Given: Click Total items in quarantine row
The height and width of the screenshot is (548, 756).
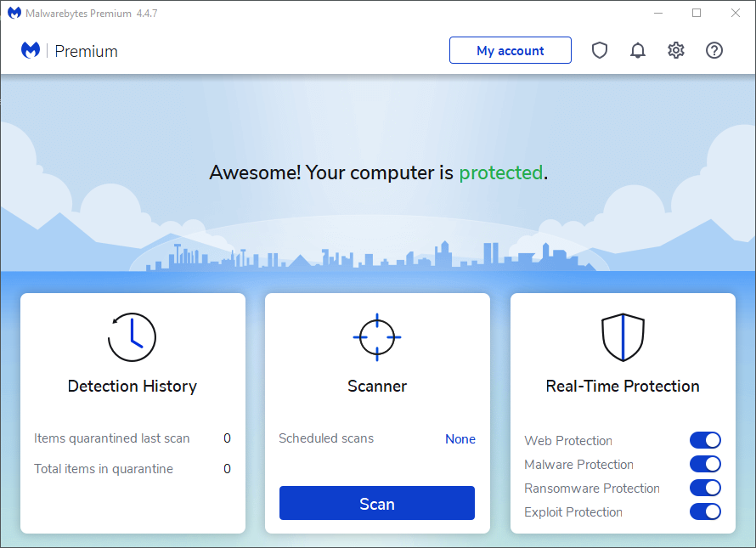Looking at the screenshot, I should (104, 469).
